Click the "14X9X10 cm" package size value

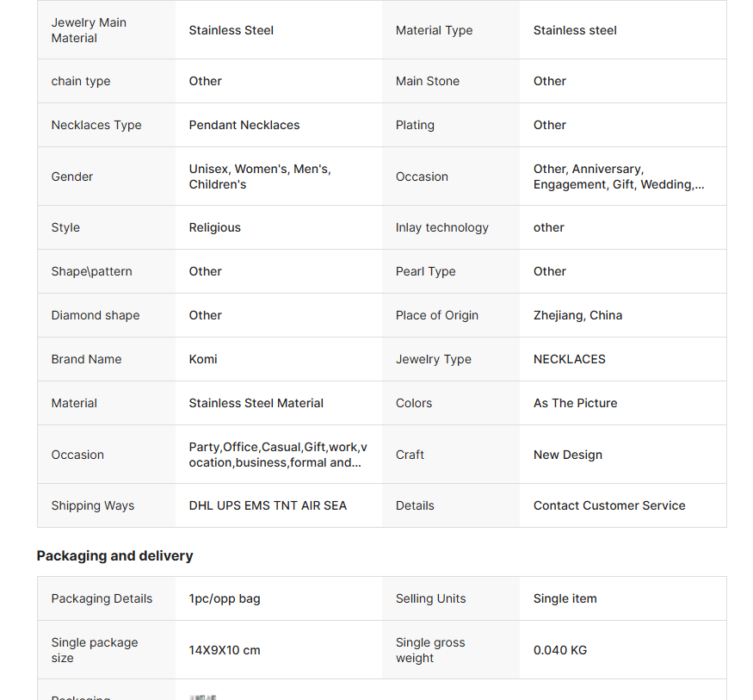(225, 650)
